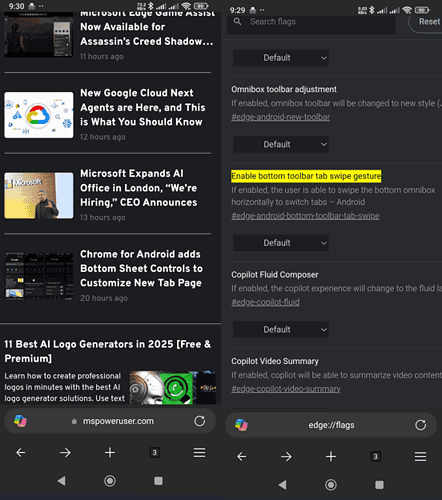This screenshot has height=500, width=442.
Task: Tap Google Cloud logo thumbnail
Action: coord(39,115)
